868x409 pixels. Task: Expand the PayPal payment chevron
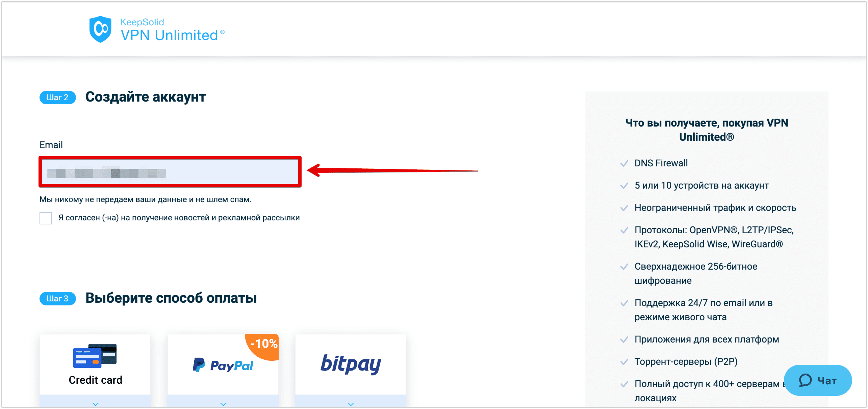pos(223,404)
